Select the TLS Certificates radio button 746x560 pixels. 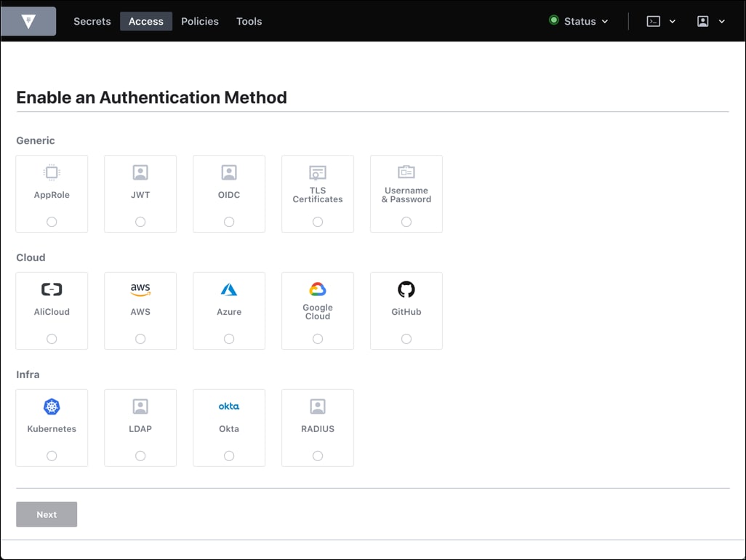click(x=317, y=222)
